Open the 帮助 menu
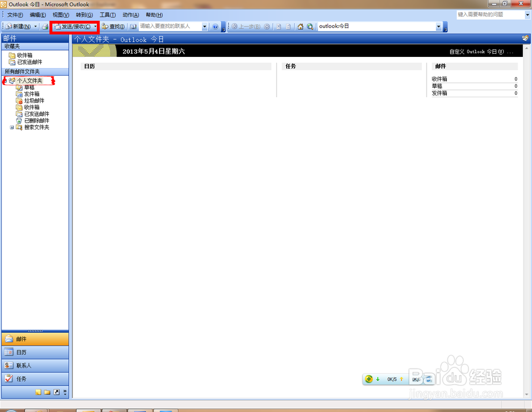Image resolution: width=532 pixels, height=412 pixels. [x=154, y=15]
